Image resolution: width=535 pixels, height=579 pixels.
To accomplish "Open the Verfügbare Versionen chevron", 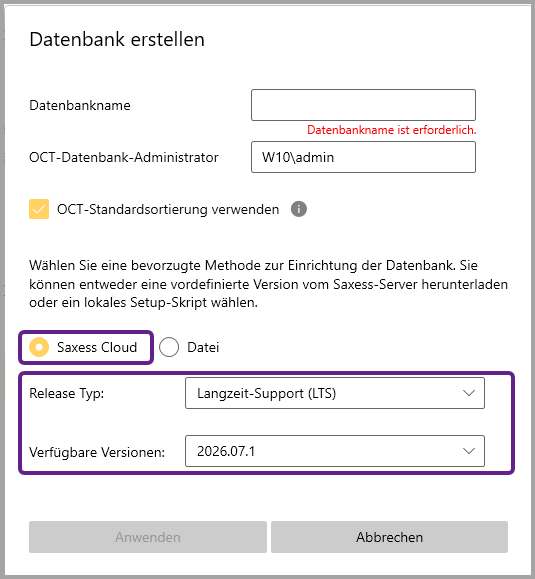I will coord(469,451).
